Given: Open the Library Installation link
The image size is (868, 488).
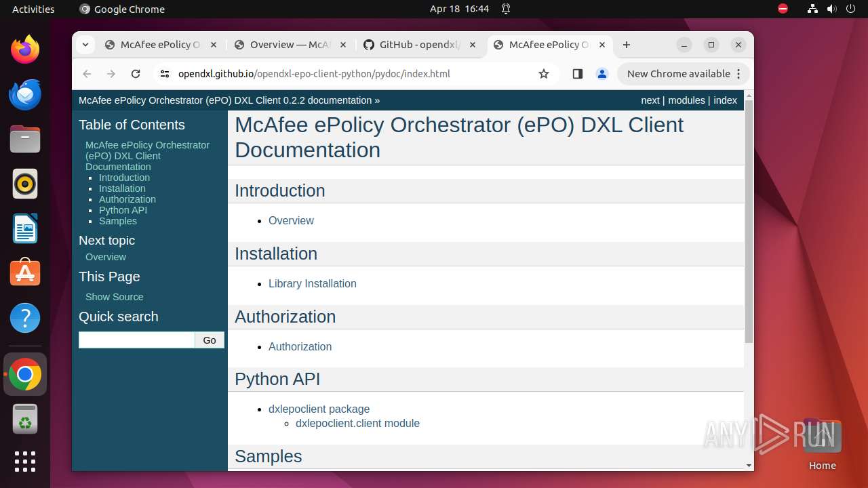Looking at the screenshot, I should tap(313, 283).
